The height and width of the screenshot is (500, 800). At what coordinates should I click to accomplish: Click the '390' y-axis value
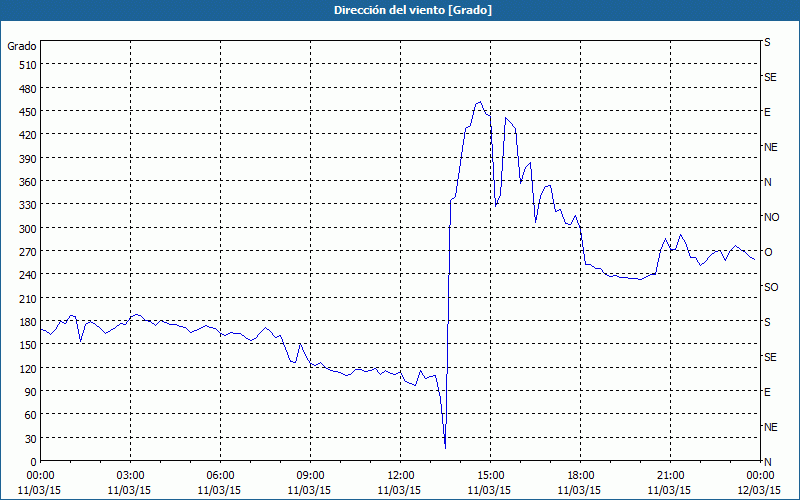[28, 159]
